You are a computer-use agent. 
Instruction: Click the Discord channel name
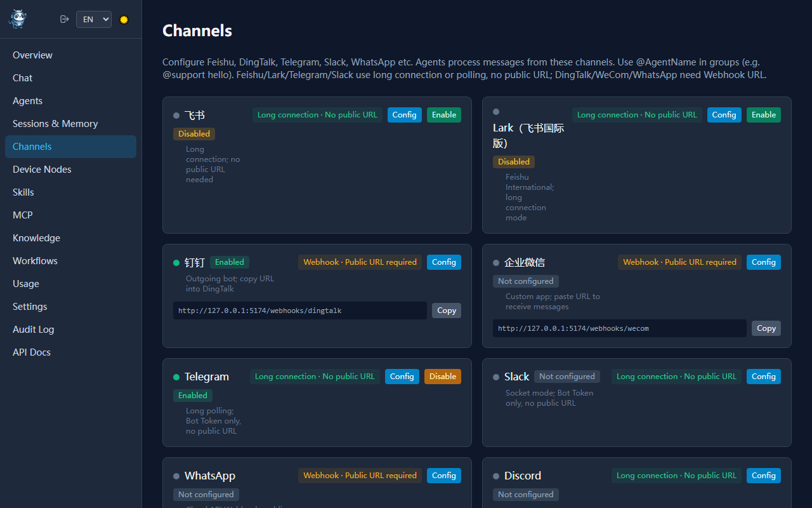523,476
